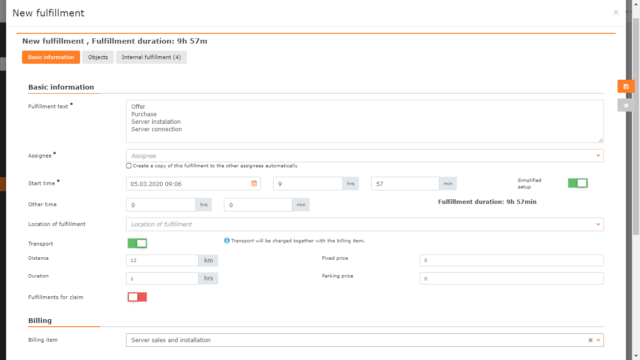Open the calendar icon in Start time
This screenshot has height=360, width=640.
[x=254, y=184]
